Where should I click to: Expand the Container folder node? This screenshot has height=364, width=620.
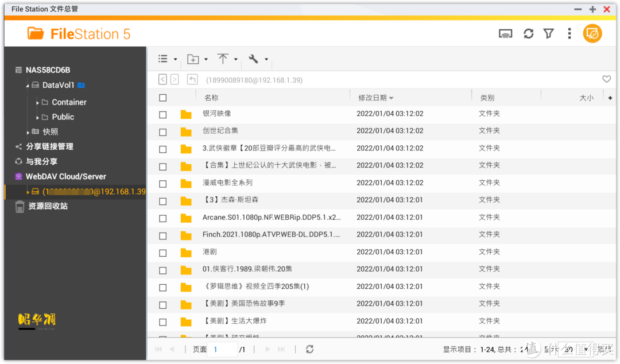37,102
